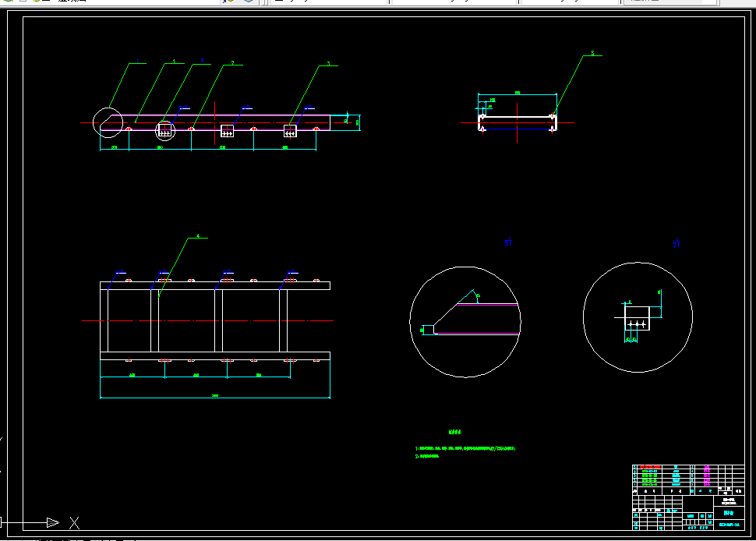Click the blue detail label above the chamfer view
The image size is (756, 541).
508,242
